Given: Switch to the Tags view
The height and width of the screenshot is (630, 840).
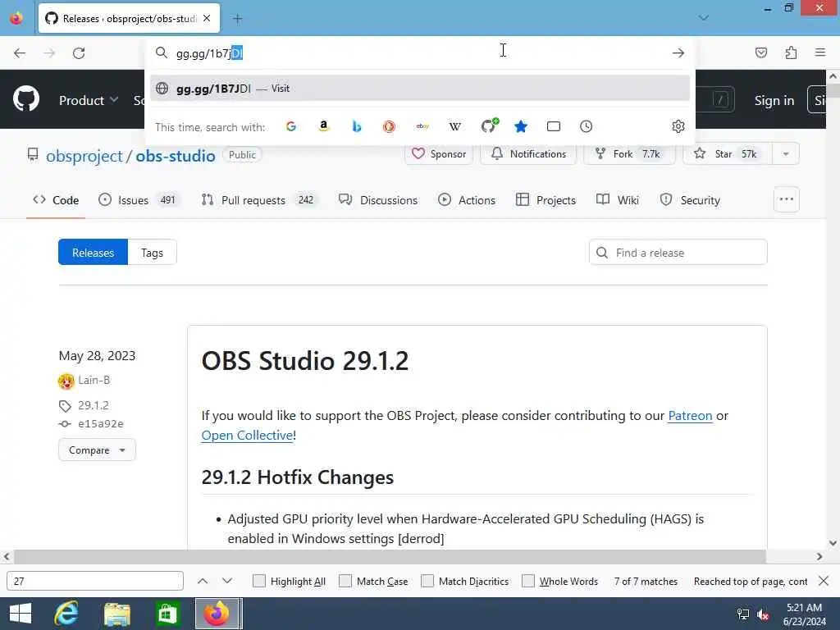Looking at the screenshot, I should coord(152,253).
